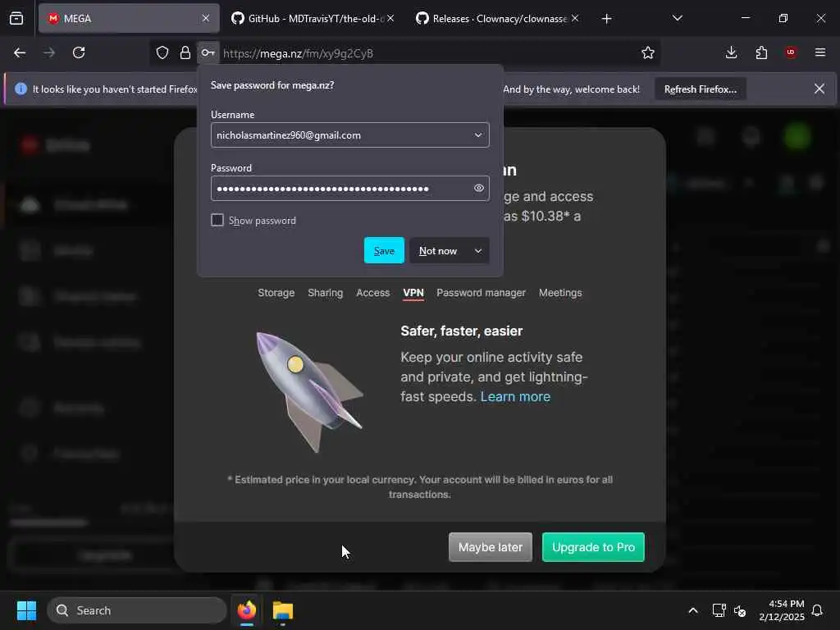Expand the Not now options arrow
Screen dimensions: 840x630
tap(478, 251)
